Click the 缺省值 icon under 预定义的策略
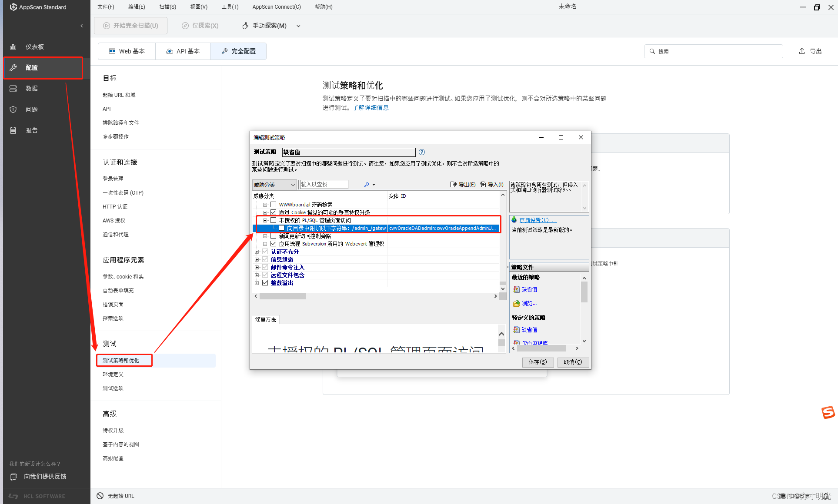This screenshot has height=504, width=838. (x=517, y=330)
